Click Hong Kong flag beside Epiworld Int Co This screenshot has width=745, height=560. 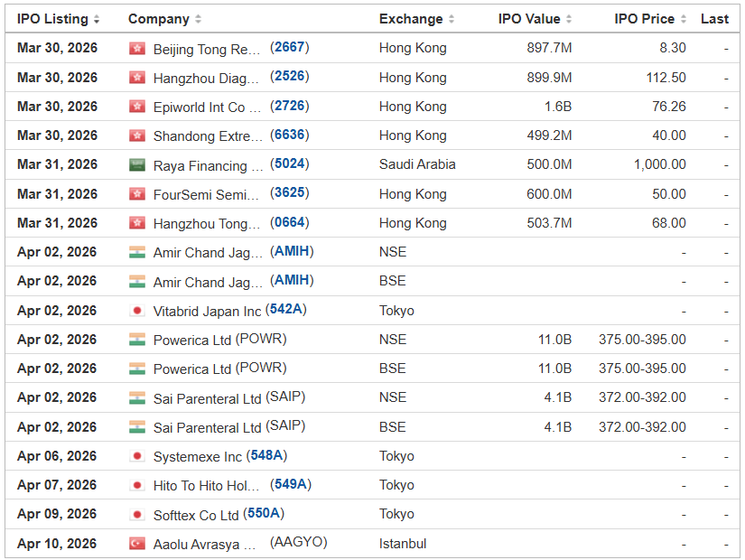137,107
